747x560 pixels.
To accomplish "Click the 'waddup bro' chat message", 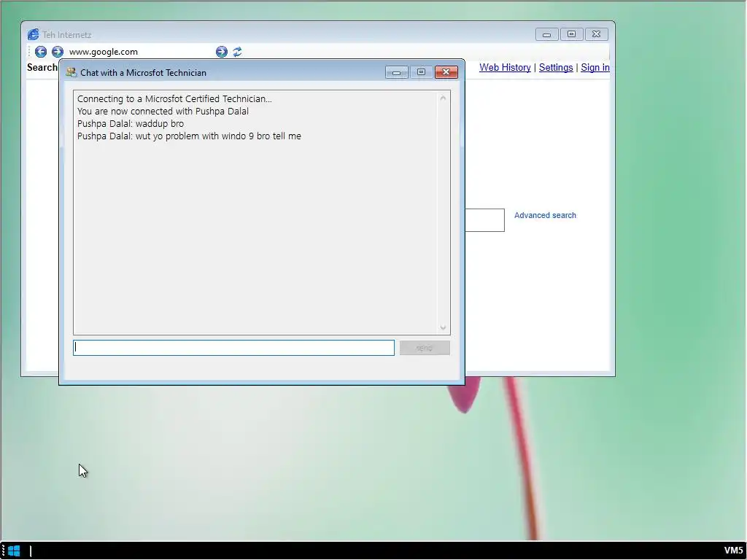I will [x=131, y=124].
